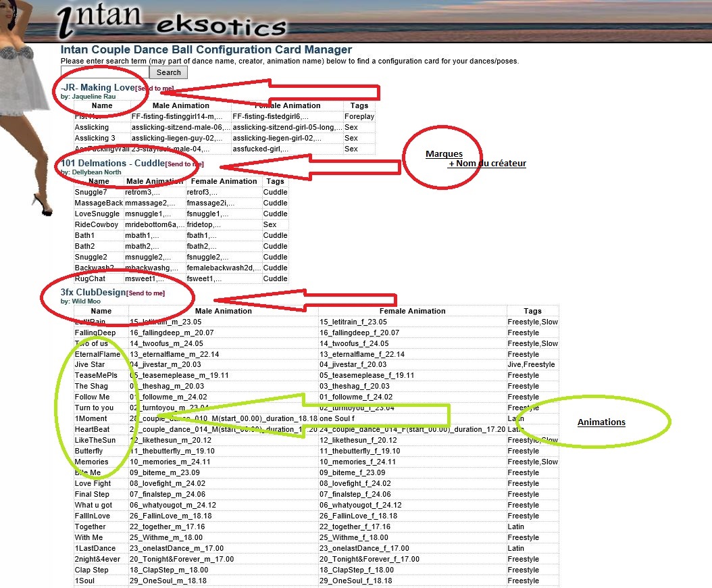Select the Jive Star dance name
Screen dimensions: 712x588
click(x=89, y=364)
